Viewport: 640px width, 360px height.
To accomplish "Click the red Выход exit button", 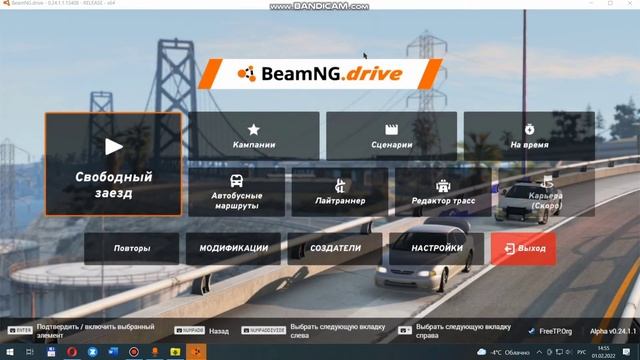I will click(x=524, y=249).
